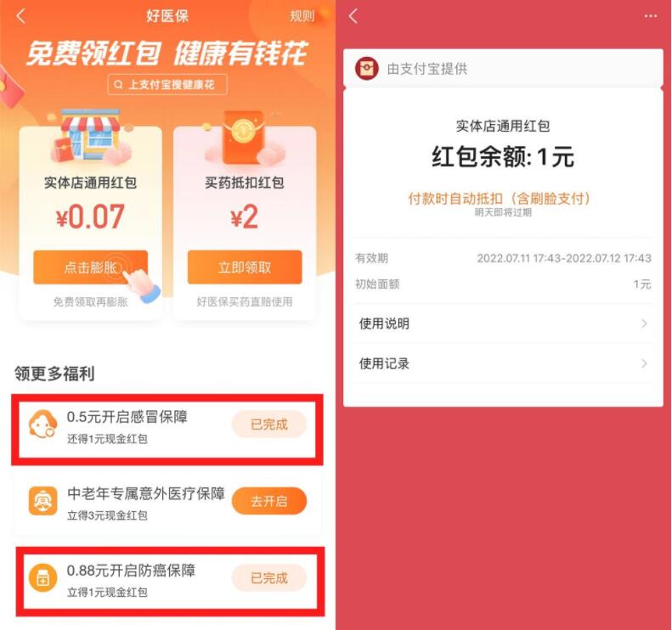Click the 立即领取 button
The width and height of the screenshot is (672, 630).
pyautogui.click(x=245, y=267)
